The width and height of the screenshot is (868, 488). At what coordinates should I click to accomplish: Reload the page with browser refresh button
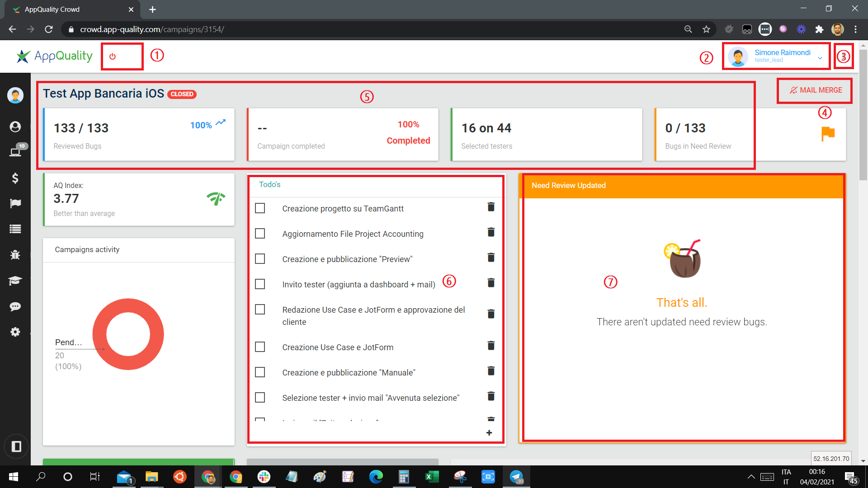pos(49,29)
